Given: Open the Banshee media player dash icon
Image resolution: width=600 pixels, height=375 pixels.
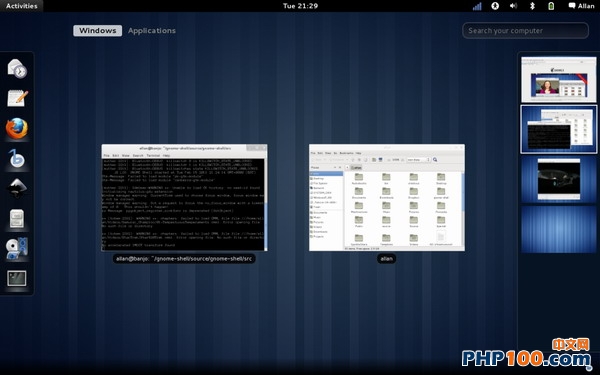Looking at the screenshot, I should tap(17, 158).
